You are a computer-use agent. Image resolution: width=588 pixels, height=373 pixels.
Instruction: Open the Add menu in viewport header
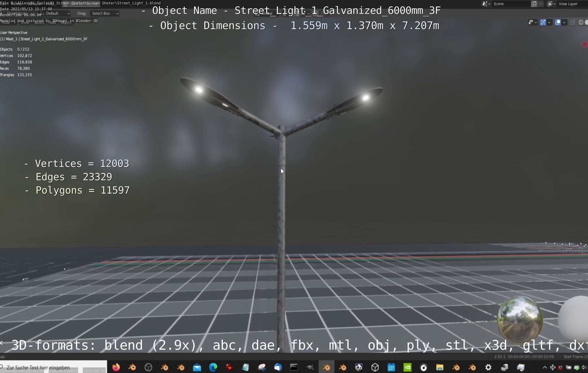(x=53, y=22)
